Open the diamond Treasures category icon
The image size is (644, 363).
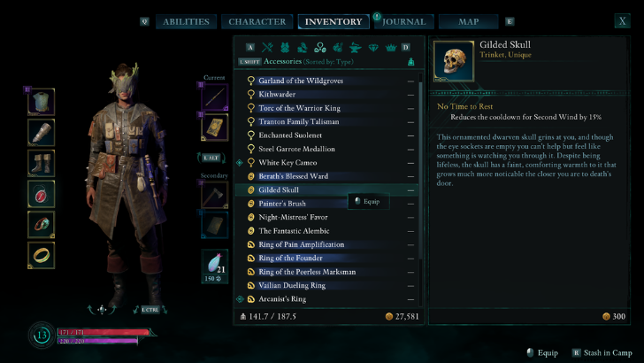point(373,48)
